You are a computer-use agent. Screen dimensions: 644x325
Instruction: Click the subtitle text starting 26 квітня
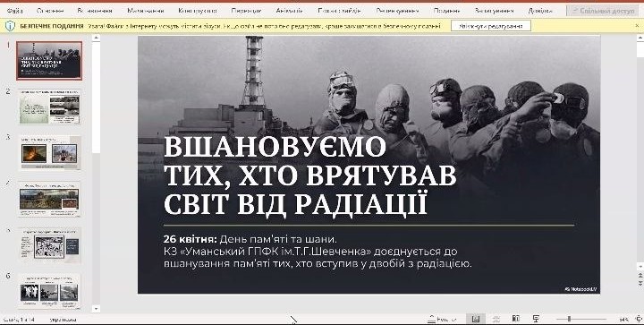[x=318, y=251]
